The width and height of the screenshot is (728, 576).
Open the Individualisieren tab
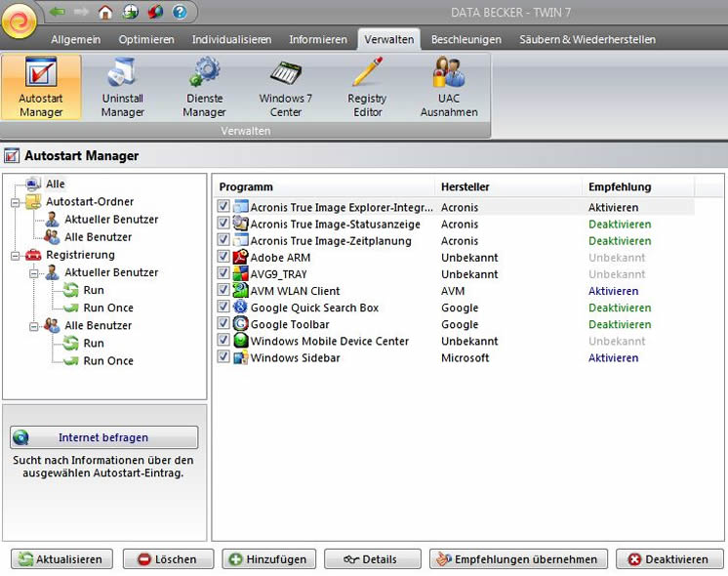tap(231, 39)
